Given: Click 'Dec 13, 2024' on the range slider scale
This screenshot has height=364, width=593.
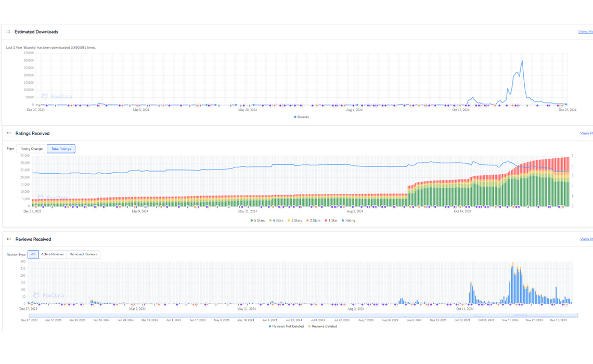Looking at the screenshot, I should (x=558, y=320).
